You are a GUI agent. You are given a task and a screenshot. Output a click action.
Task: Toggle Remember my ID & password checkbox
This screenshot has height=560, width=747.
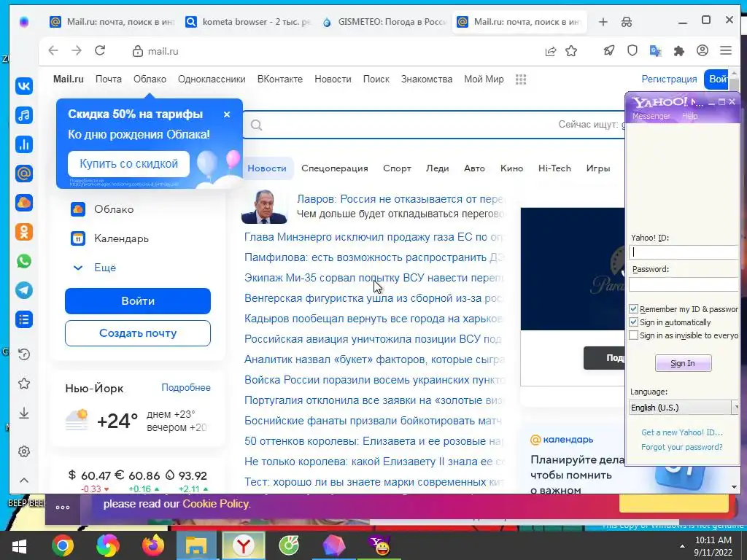tap(633, 309)
